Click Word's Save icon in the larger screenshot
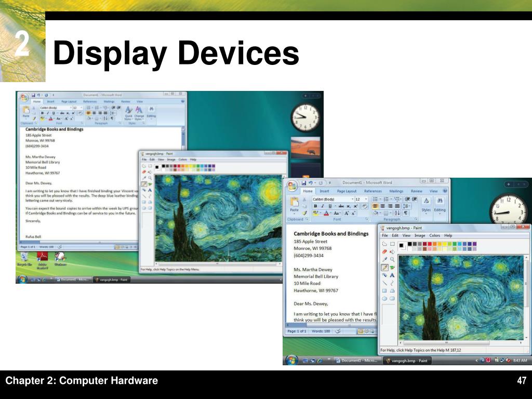Viewport: 532px width, 399px height. pos(303,183)
